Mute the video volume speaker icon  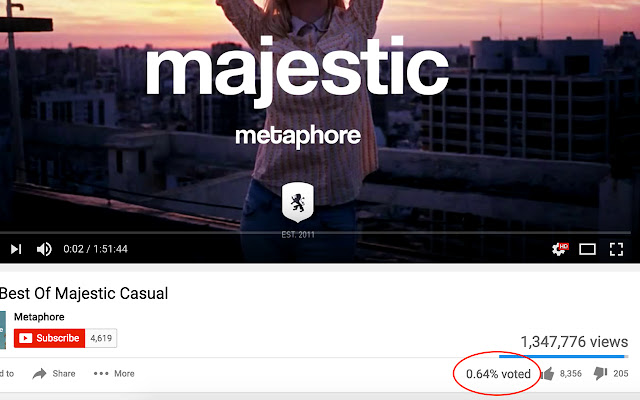coord(44,249)
